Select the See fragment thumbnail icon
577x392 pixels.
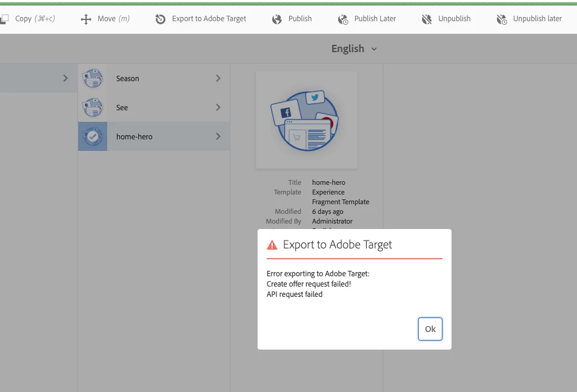click(x=92, y=107)
